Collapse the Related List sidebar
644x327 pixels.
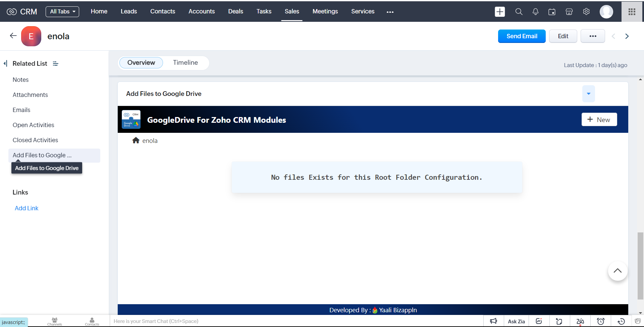[x=5, y=63]
